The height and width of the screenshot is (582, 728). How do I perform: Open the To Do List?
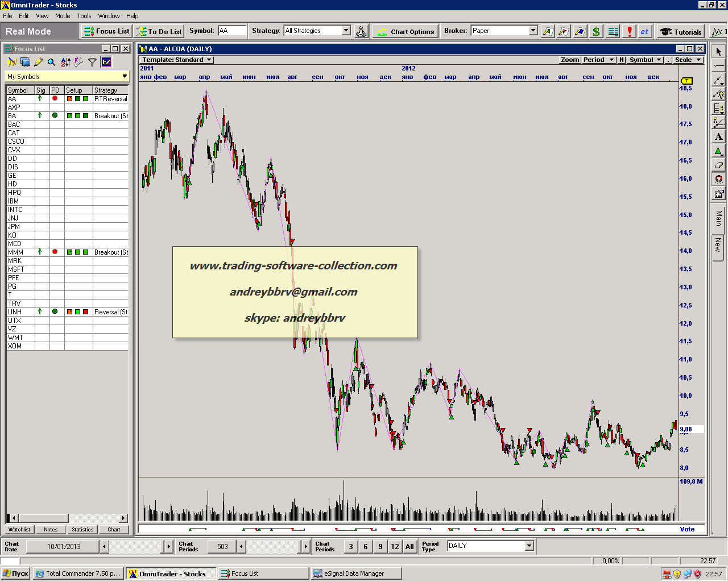pos(159,32)
